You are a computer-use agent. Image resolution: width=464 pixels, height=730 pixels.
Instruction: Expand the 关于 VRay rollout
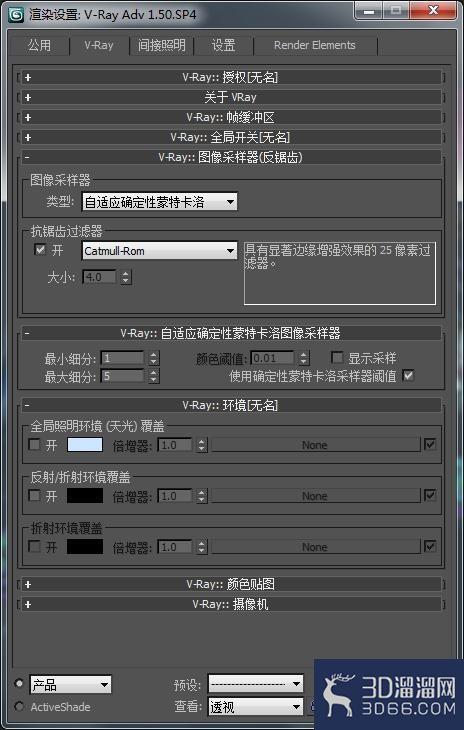[x=231, y=97]
